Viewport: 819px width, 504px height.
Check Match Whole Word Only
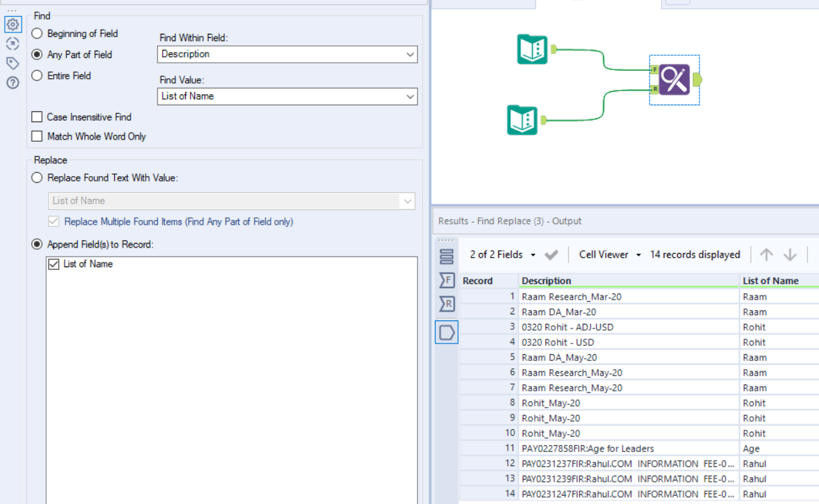37,136
